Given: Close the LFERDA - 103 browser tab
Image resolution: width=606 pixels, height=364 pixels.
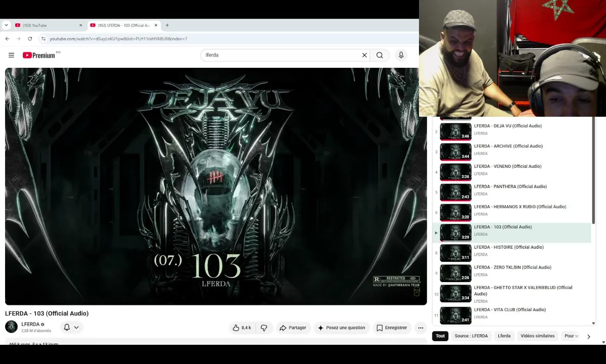Looking at the screenshot, I should point(156,25).
